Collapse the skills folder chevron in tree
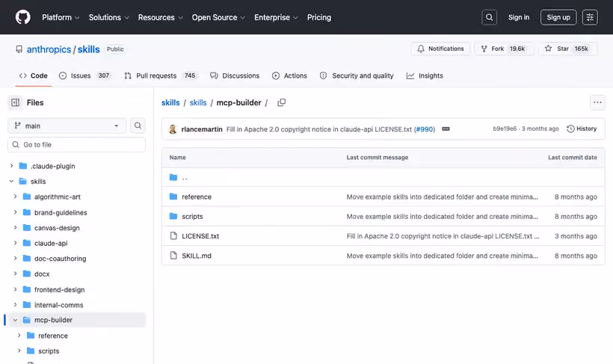This screenshot has width=613, height=364. pyautogui.click(x=12, y=181)
